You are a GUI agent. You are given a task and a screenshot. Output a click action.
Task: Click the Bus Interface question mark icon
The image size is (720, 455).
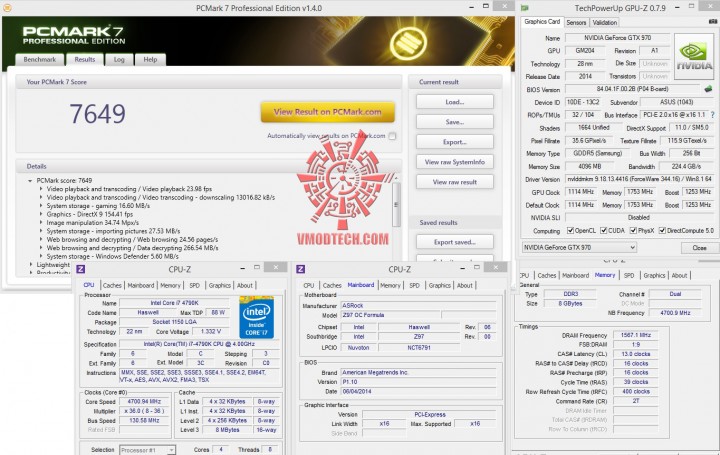(x=713, y=115)
